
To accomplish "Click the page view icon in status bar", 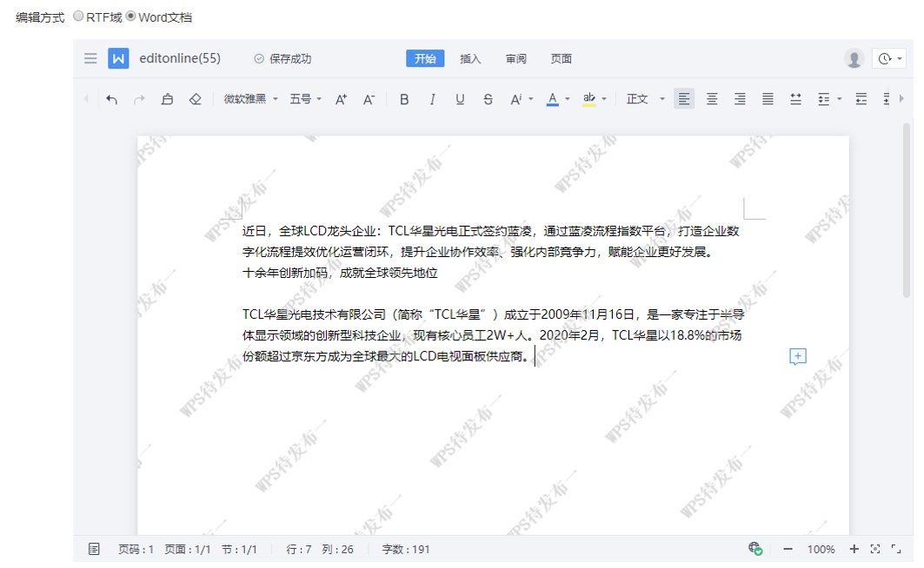I will pyautogui.click(x=94, y=549).
